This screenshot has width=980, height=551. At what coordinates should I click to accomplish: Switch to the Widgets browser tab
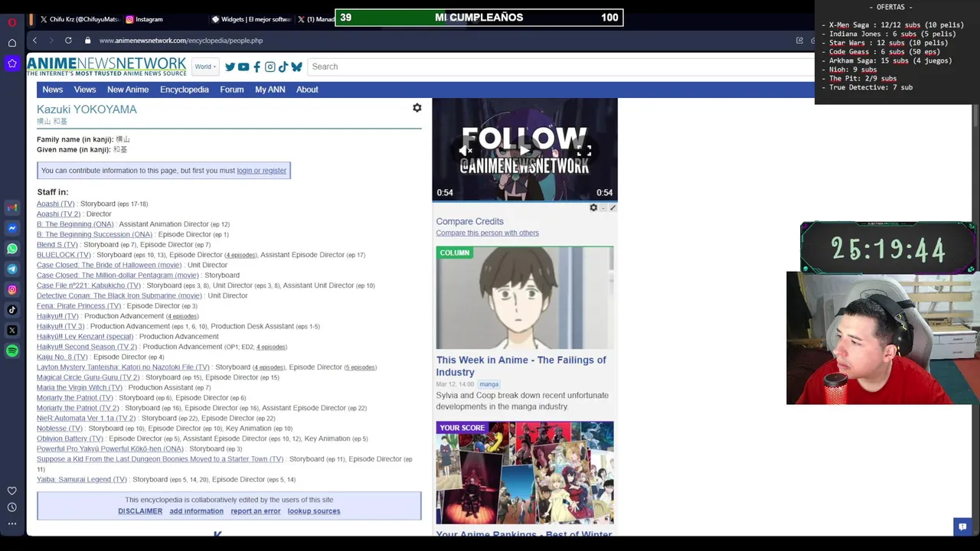[x=250, y=19]
